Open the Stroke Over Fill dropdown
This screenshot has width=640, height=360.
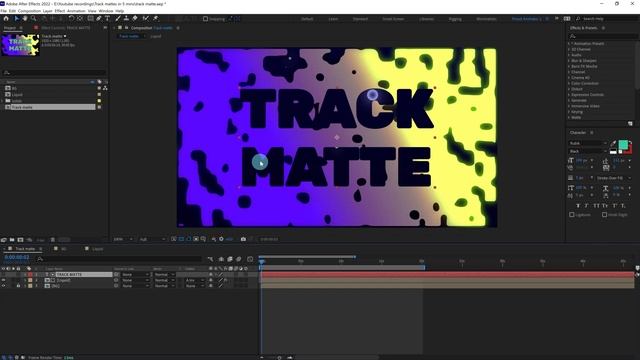[614, 178]
